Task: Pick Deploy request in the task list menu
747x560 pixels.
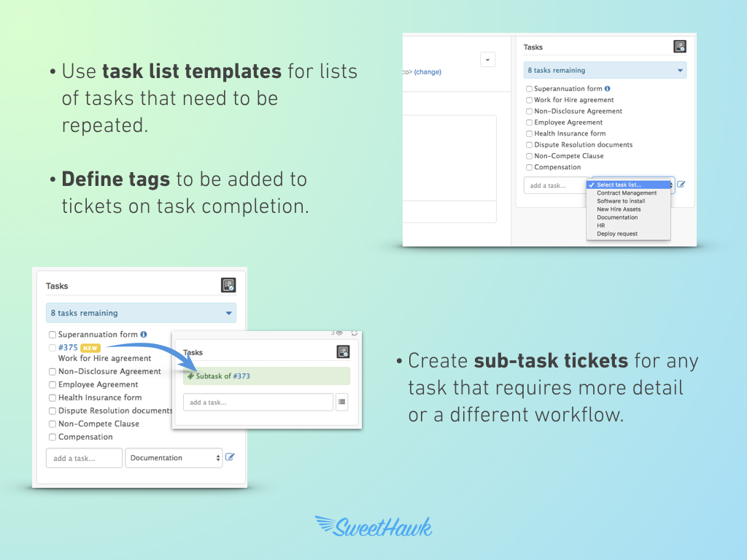Action: pyautogui.click(x=617, y=234)
